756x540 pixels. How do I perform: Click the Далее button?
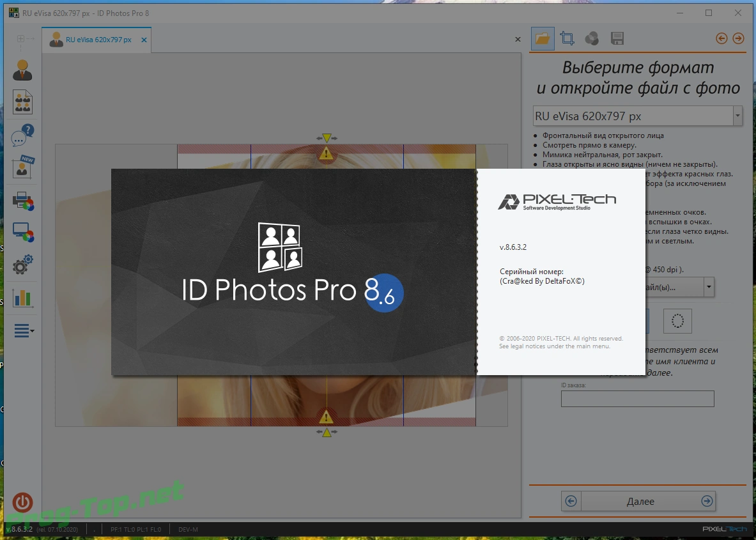(x=640, y=502)
